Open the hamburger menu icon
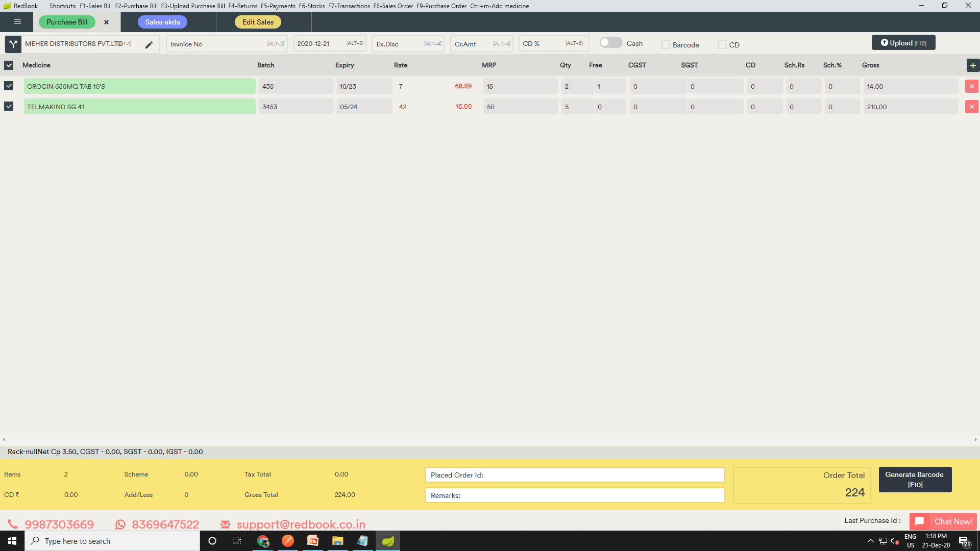The image size is (980, 551). coord(17,22)
